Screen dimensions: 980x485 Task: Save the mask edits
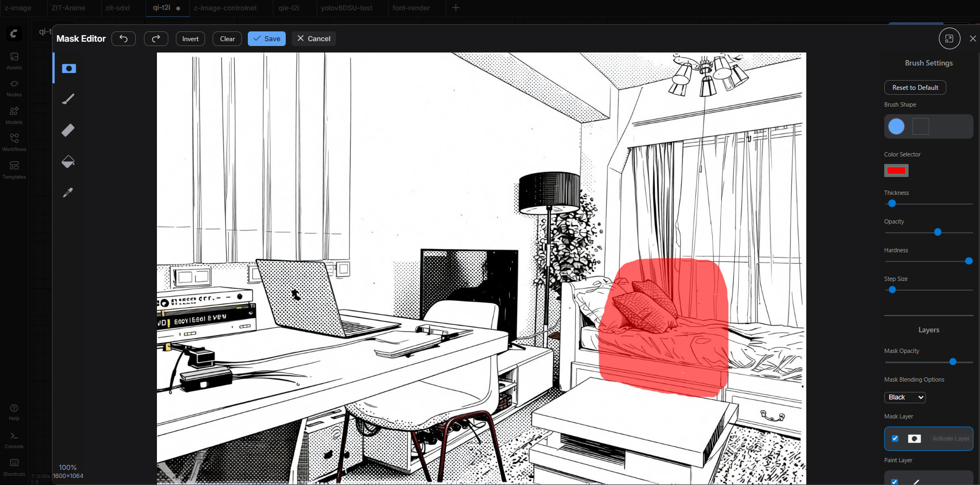(267, 39)
